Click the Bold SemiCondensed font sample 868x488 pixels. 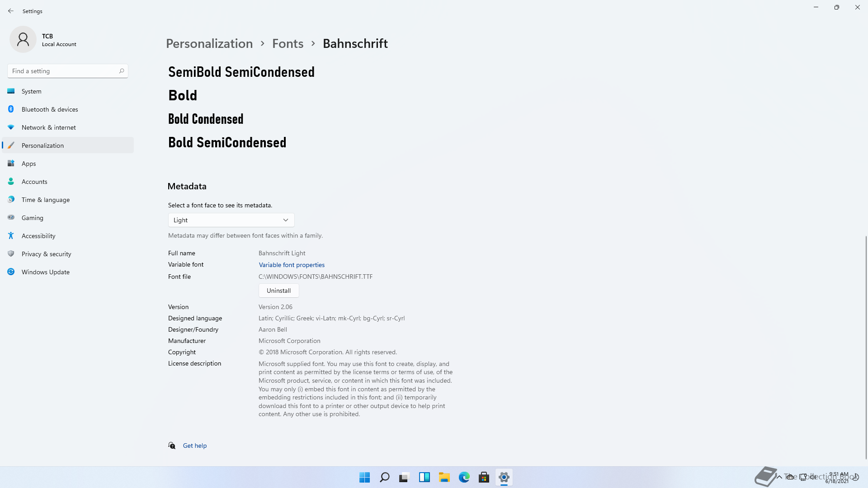point(227,142)
